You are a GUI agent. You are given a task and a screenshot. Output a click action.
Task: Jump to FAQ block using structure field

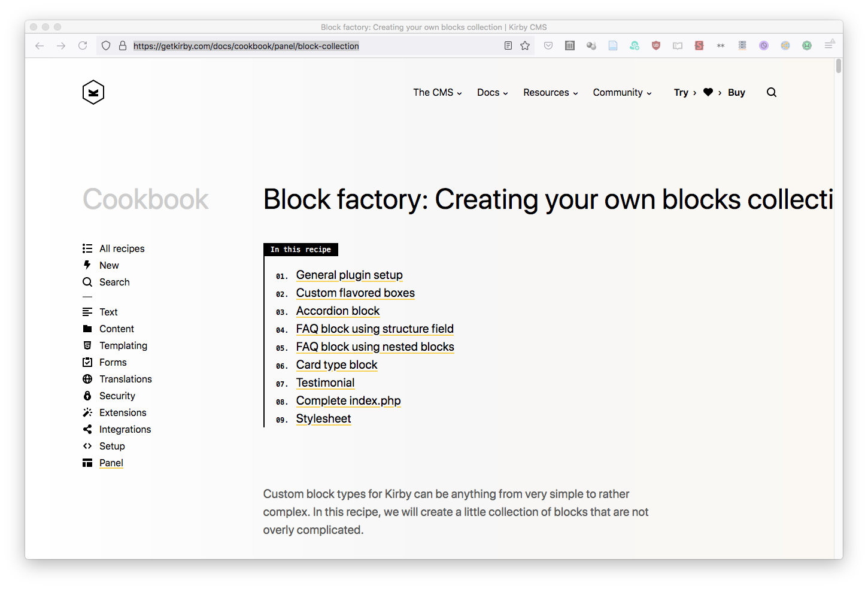(375, 329)
